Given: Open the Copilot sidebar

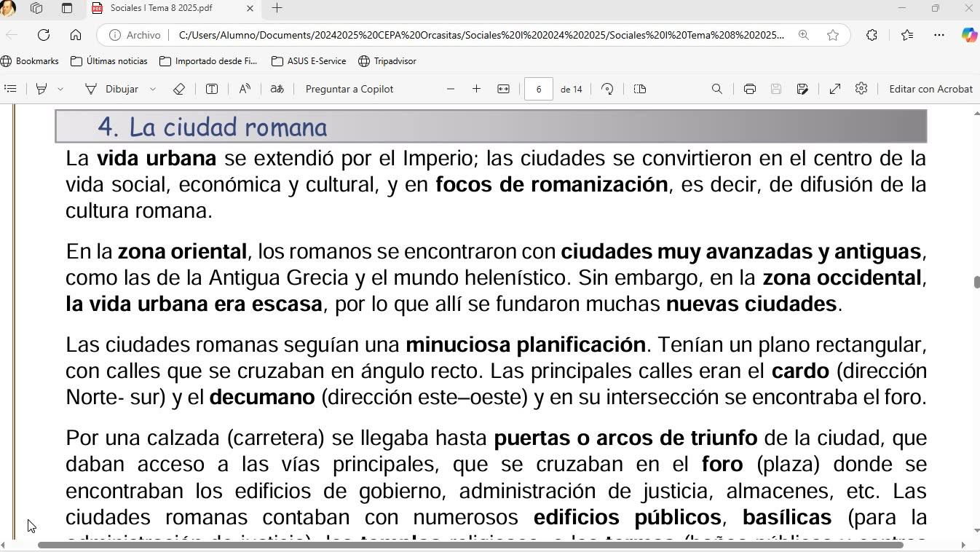Looking at the screenshot, I should pyautogui.click(x=969, y=35).
